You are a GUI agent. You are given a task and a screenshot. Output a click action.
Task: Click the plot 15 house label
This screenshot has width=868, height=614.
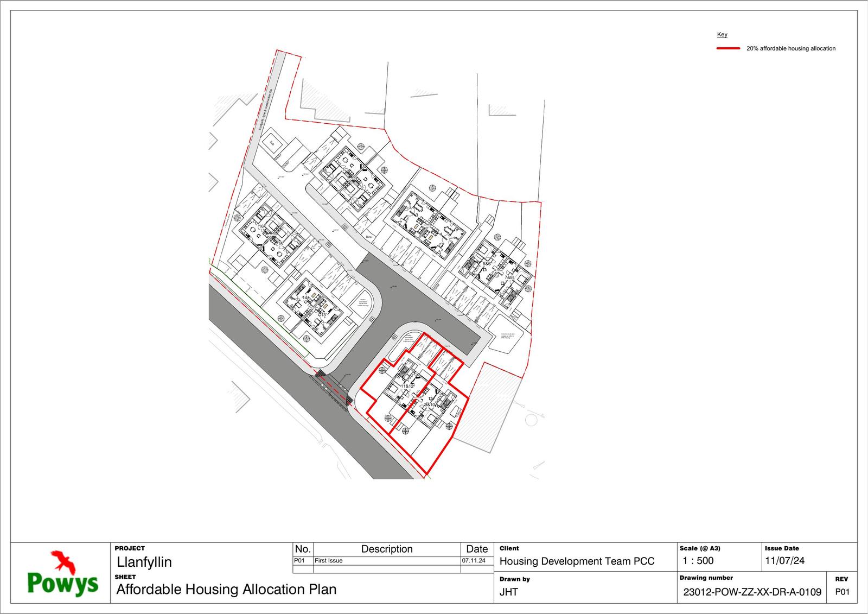(x=279, y=244)
